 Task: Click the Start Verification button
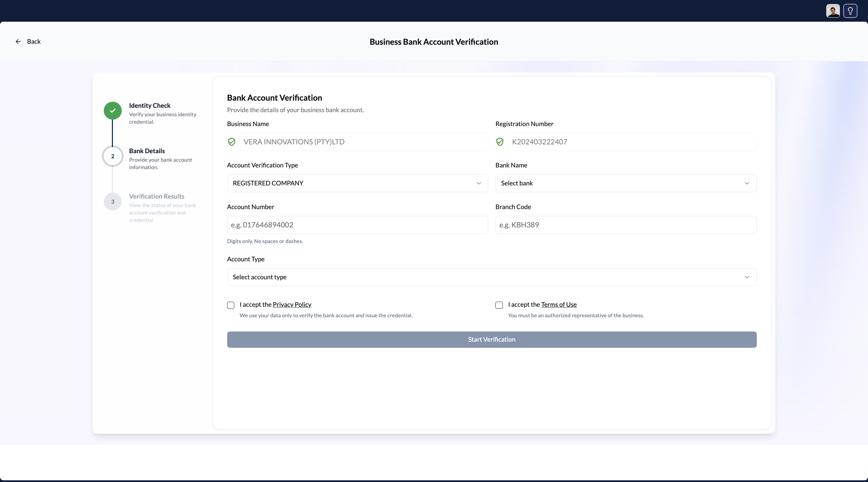(x=491, y=339)
